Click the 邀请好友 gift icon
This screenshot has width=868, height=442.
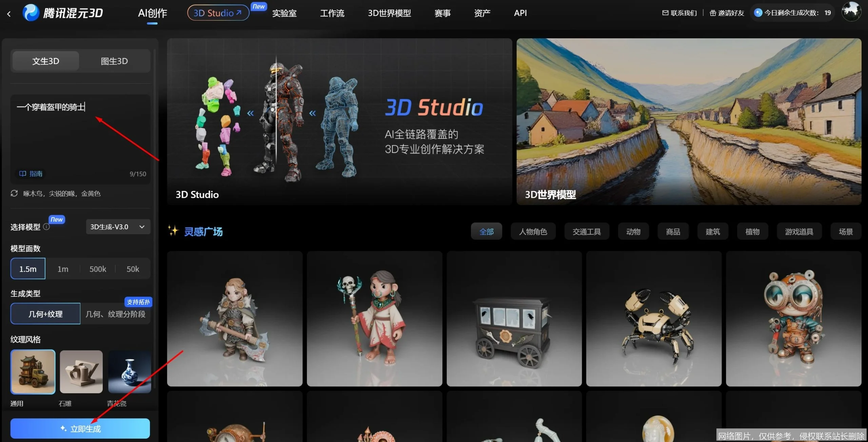point(713,13)
